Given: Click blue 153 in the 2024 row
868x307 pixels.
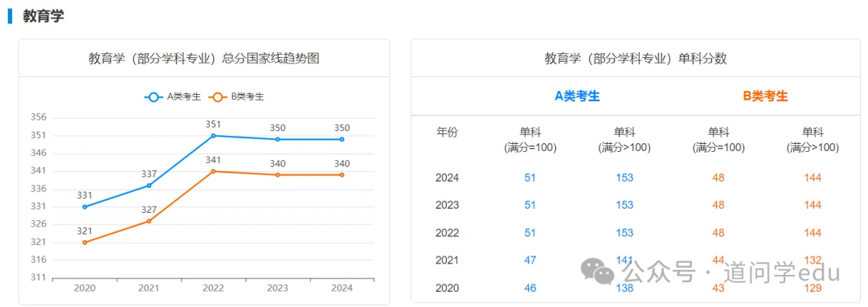Looking at the screenshot, I should (x=624, y=178).
